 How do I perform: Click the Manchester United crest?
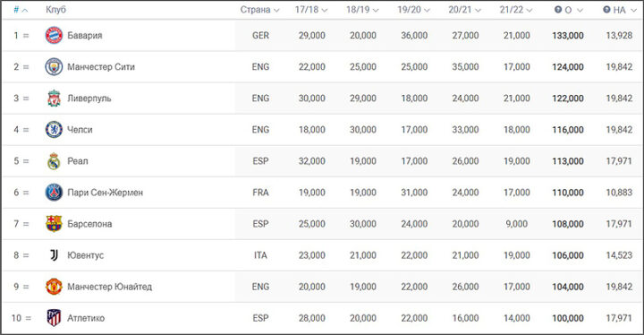[54, 287]
